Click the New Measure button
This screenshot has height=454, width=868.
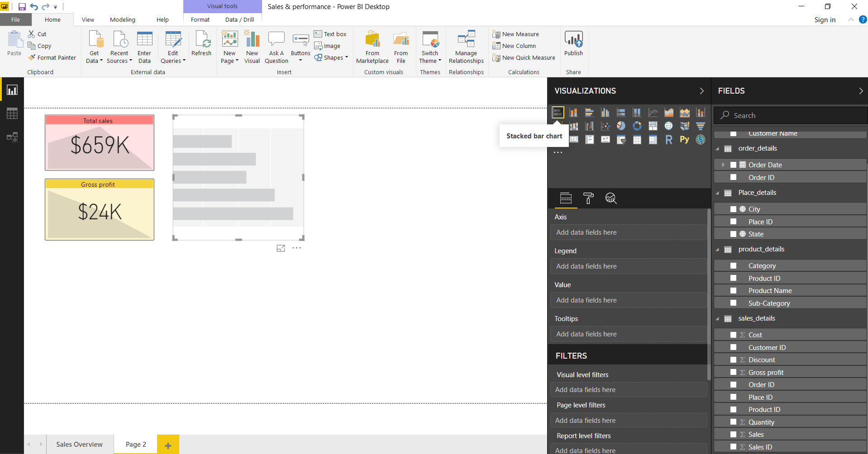tap(516, 34)
